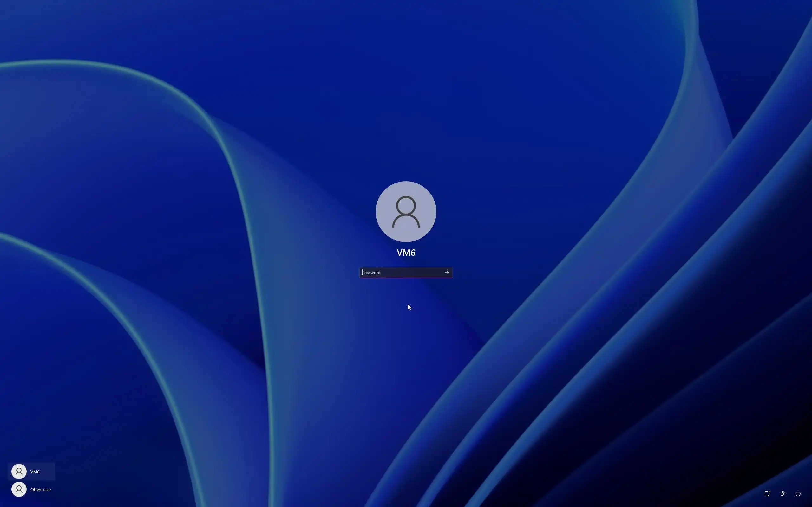Switch to the Other user sign-in option
The image size is (812, 507).
[x=41, y=490]
